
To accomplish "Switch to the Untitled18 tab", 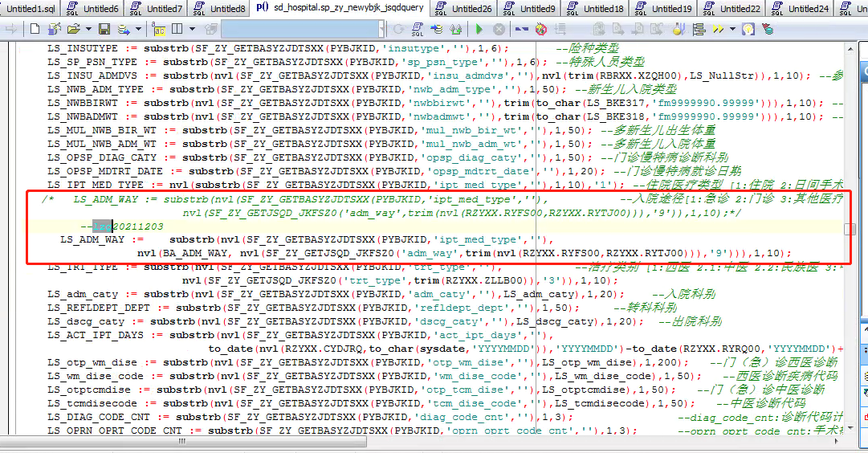I will 594,8.
